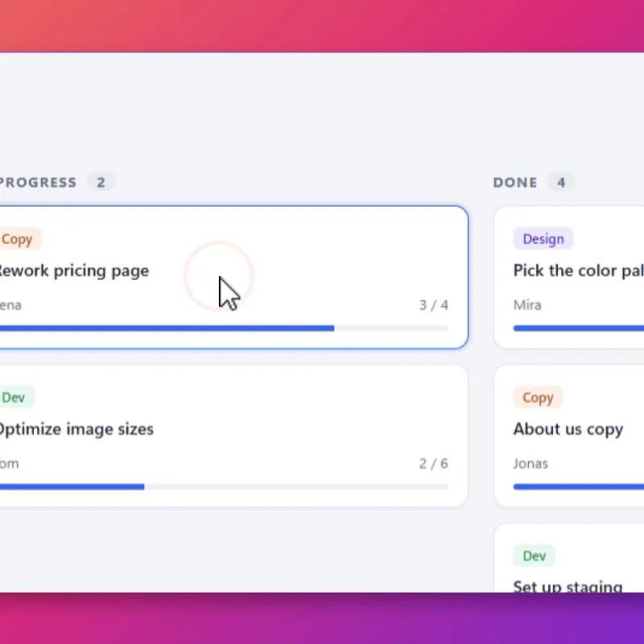Click assignee Mira on color palette card
The width and height of the screenshot is (644, 644).
pos(527,305)
